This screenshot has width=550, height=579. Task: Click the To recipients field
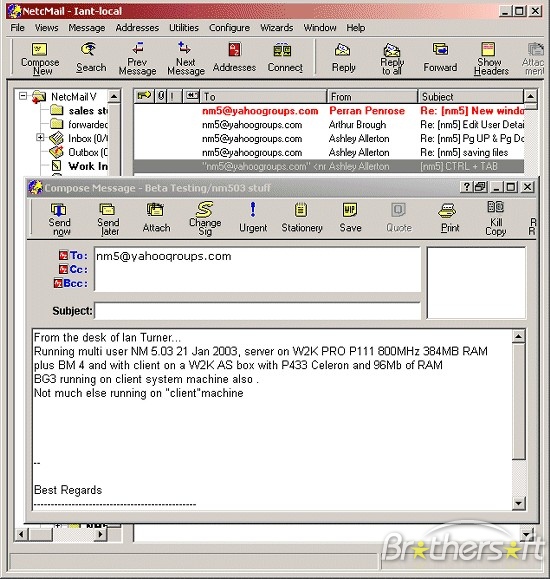click(257, 269)
